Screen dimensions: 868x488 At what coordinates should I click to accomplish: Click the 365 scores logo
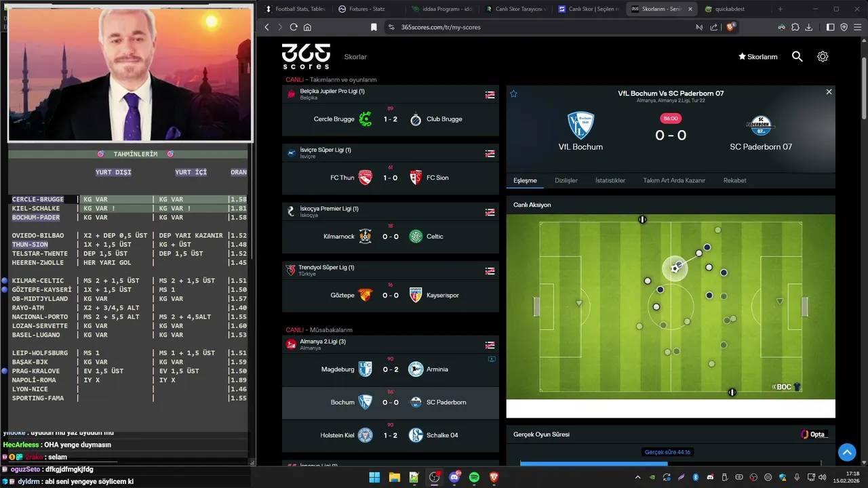[x=306, y=56]
